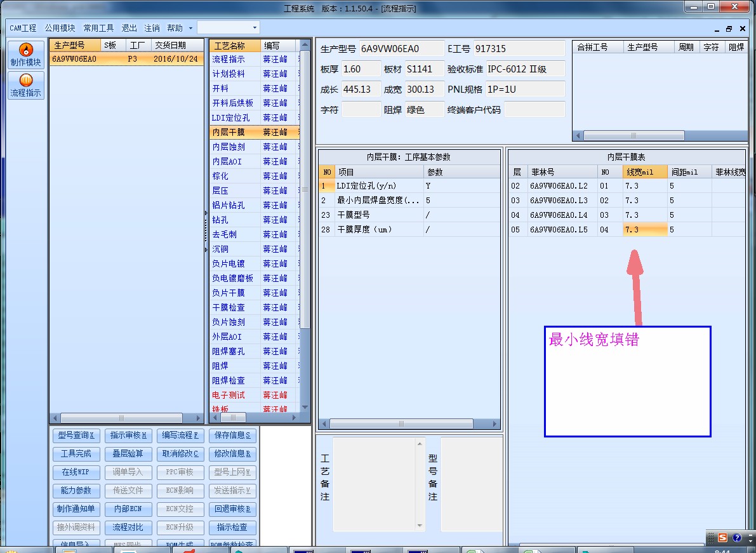The width and height of the screenshot is (756, 553).
Task: Open the 常用工具 menu
Action: pyautogui.click(x=98, y=28)
